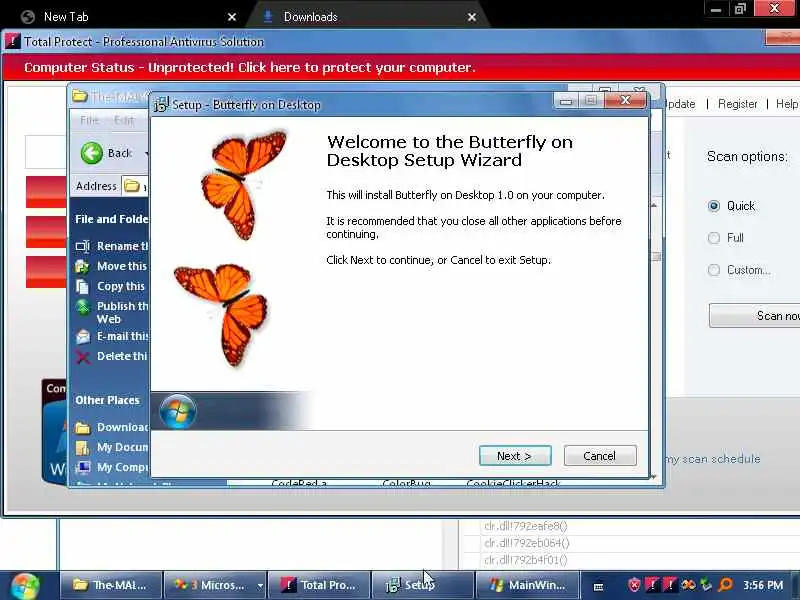Click Publish to the Web icon

click(x=83, y=307)
